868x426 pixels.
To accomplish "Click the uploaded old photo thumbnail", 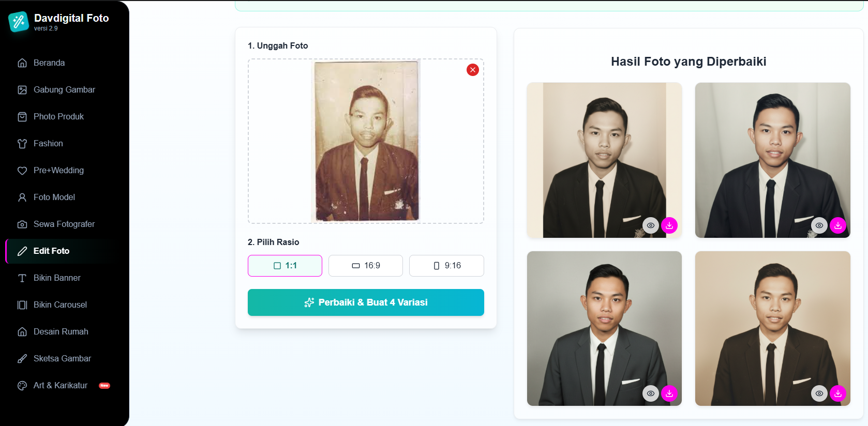I will click(x=366, y=141).
